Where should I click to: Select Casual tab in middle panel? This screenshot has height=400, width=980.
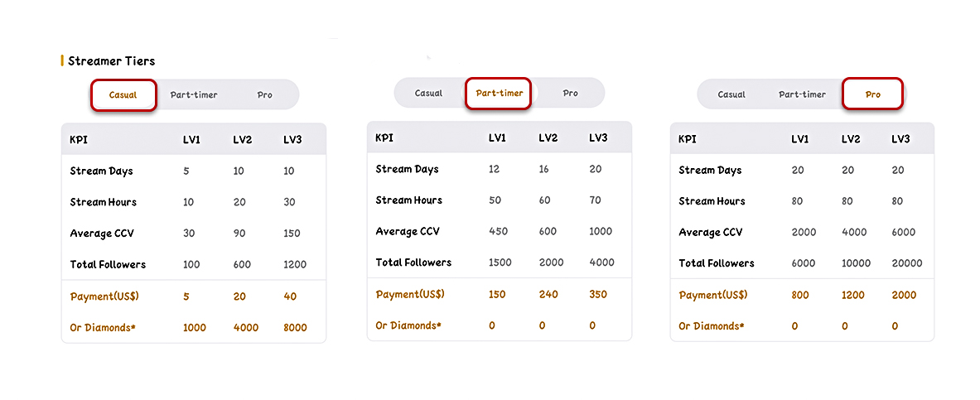(428, 93)
